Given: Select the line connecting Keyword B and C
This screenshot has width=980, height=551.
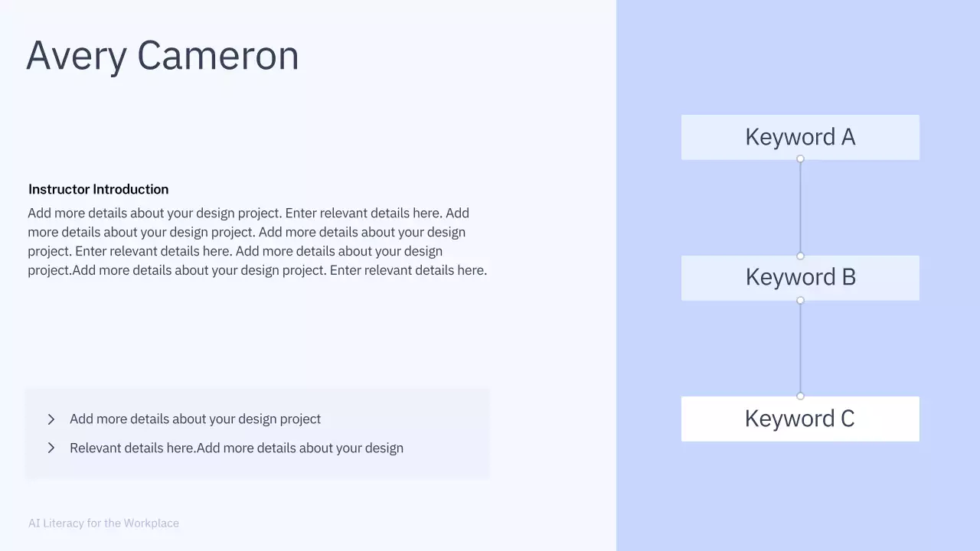Looking at the screenshot, I should [800, 348].
